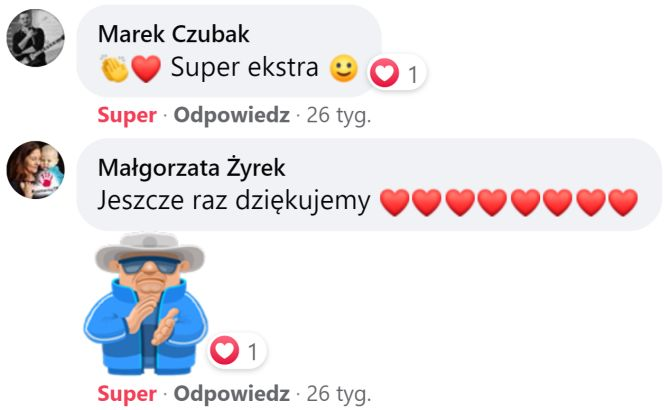Open the 26 tyg. timestamp under the sticker
The width and height of the screenshot is (670, 410).
pos(339,394)
